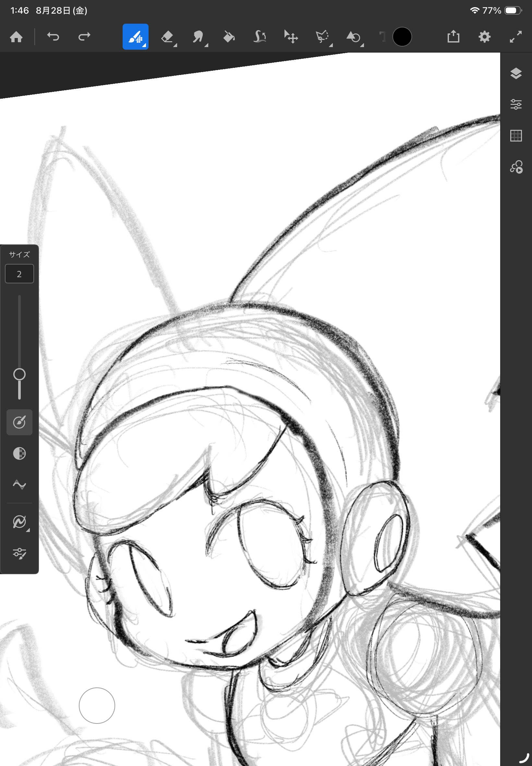Screen dimensions: 532x766
Task: Tap the 77% battery percentage
Action: [492, 11]
